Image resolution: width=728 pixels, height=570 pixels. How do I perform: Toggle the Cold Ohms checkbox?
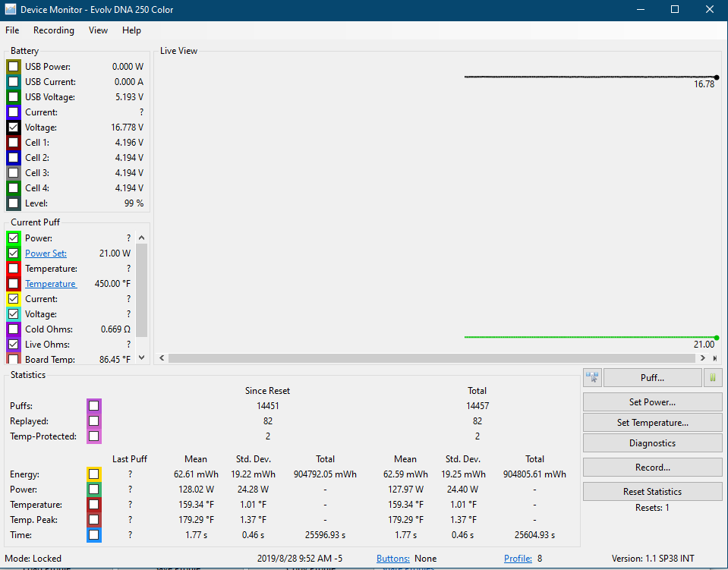(14, 329)
